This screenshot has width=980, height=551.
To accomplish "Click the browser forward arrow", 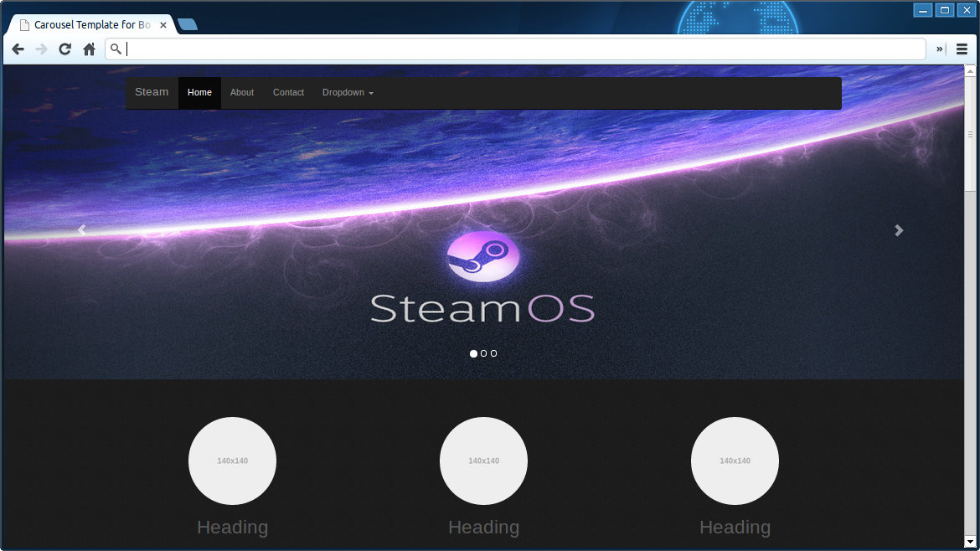I will point(41,49).
